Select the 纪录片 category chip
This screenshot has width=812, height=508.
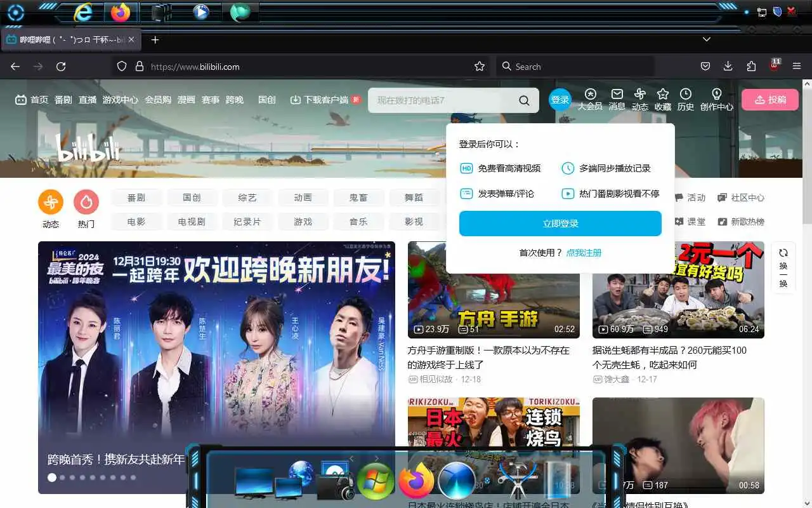(247, 222)
